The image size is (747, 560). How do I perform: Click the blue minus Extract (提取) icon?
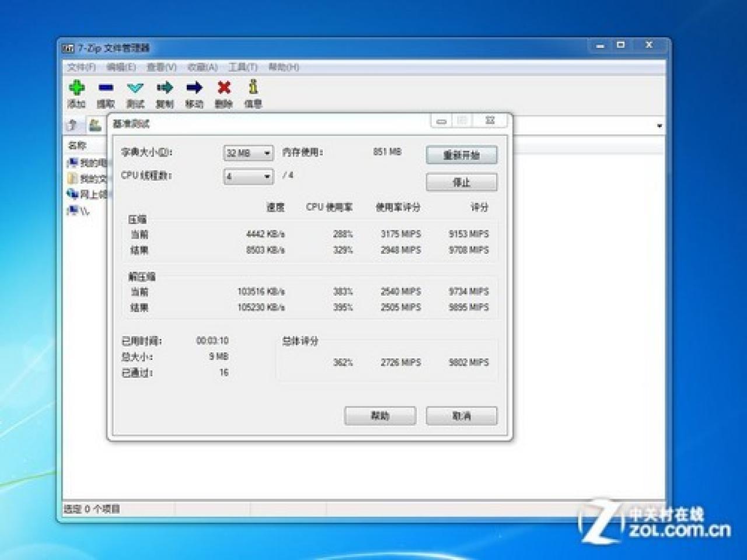pyautogui.click(x=106, y=87)
